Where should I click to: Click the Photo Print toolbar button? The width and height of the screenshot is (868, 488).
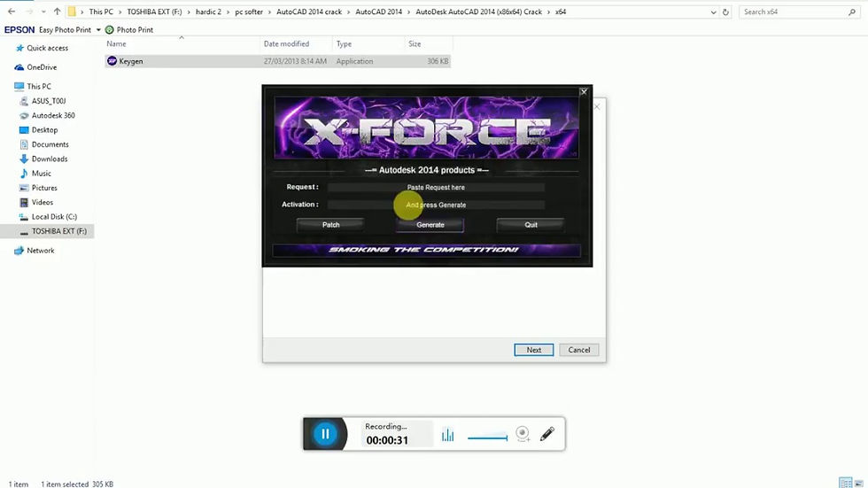(x=129, y=30)
